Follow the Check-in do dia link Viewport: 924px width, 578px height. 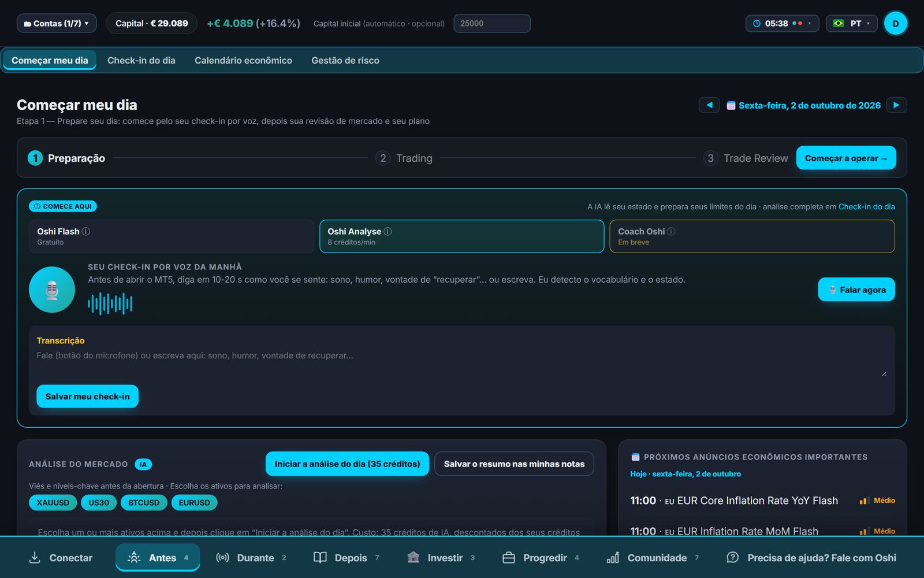coord(867,207)
